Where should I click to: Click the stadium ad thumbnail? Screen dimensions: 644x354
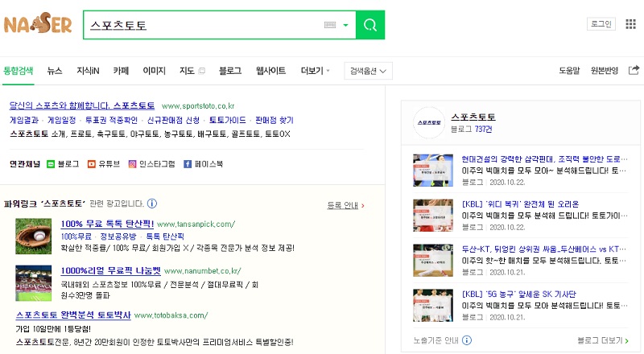[33, 283]
